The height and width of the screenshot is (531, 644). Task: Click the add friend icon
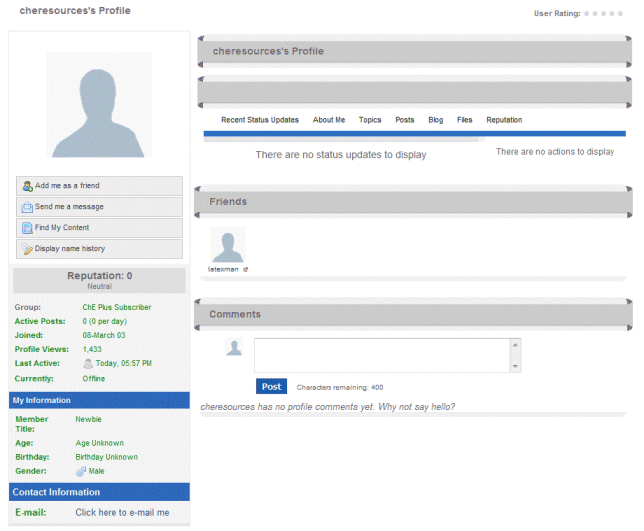click(27, 186)
